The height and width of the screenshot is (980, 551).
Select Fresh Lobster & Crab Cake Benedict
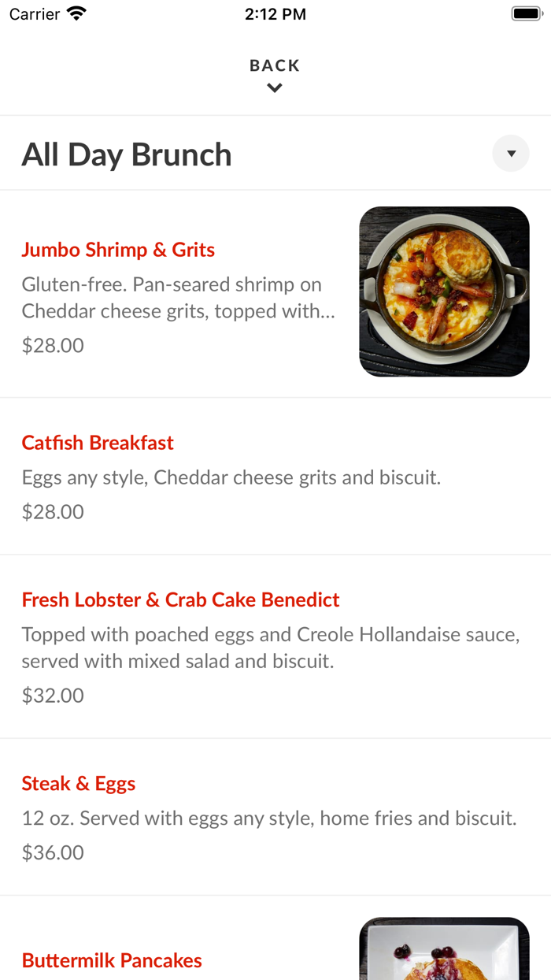(x=179, y=600)
